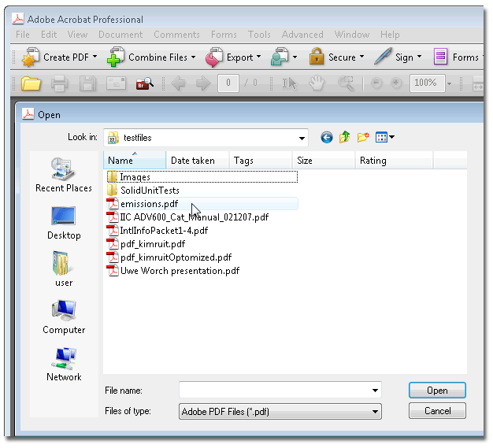Go to Recent Places in sidebar

coord(64,175)
